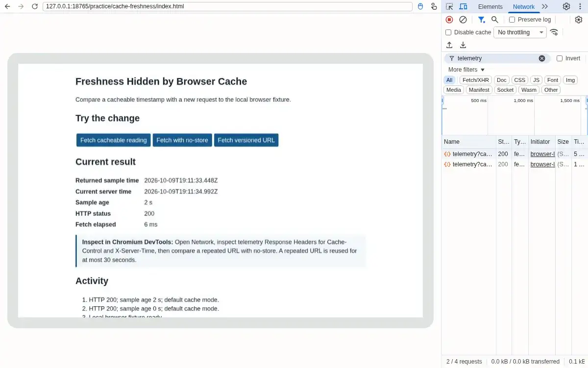The height and width of the screenshot is (368, 588).
Task: Open DevTools settings gear in tab bar
Action: pyautogui.click(x=566, y=6)
